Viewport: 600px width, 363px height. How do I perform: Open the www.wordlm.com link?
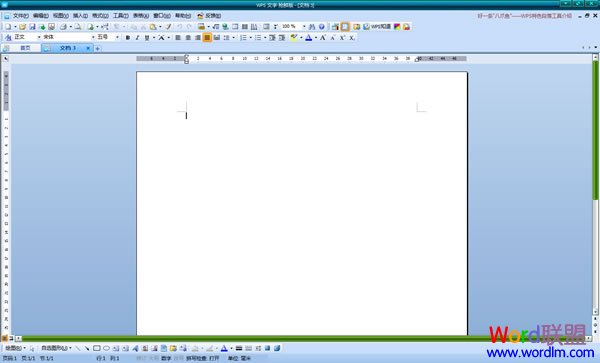point(540,352)
